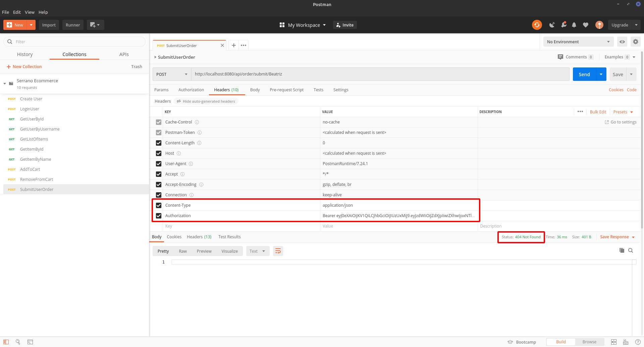Open keyboard shortcuts icon in status bar
The width and height of the screenshot is (644, 347).
[626, 342]
